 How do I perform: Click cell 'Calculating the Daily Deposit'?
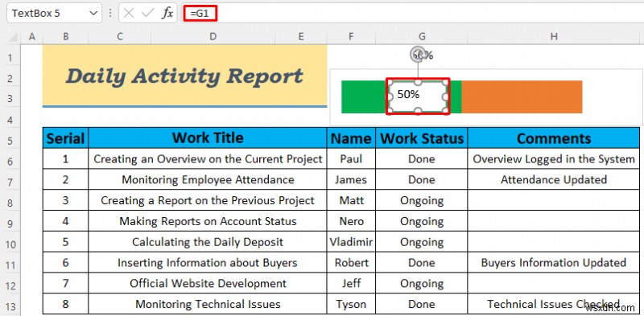[x=208, y=242]
